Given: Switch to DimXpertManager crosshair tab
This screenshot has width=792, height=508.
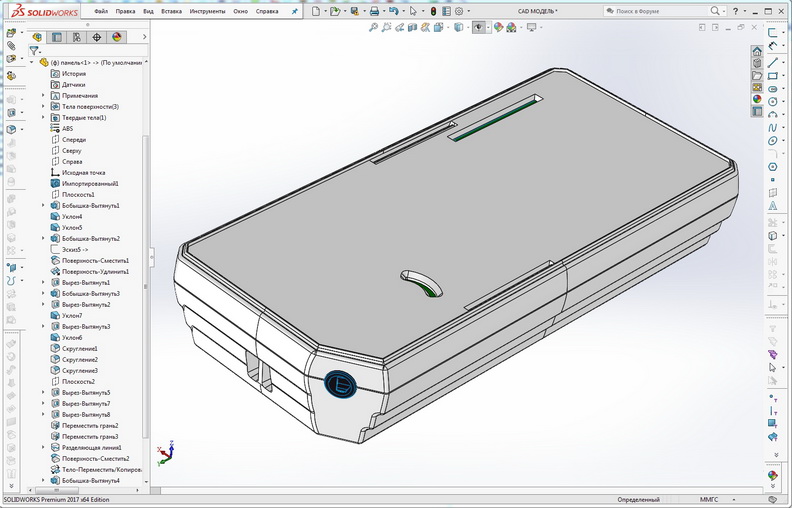Looking at the screenshot, I should [96, 37].
